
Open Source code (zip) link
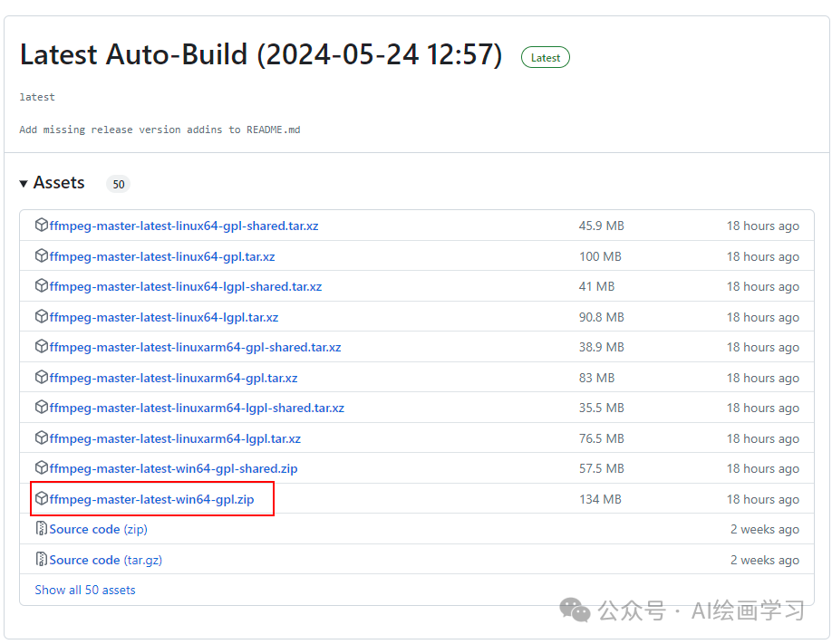click(x=98, y=529)
